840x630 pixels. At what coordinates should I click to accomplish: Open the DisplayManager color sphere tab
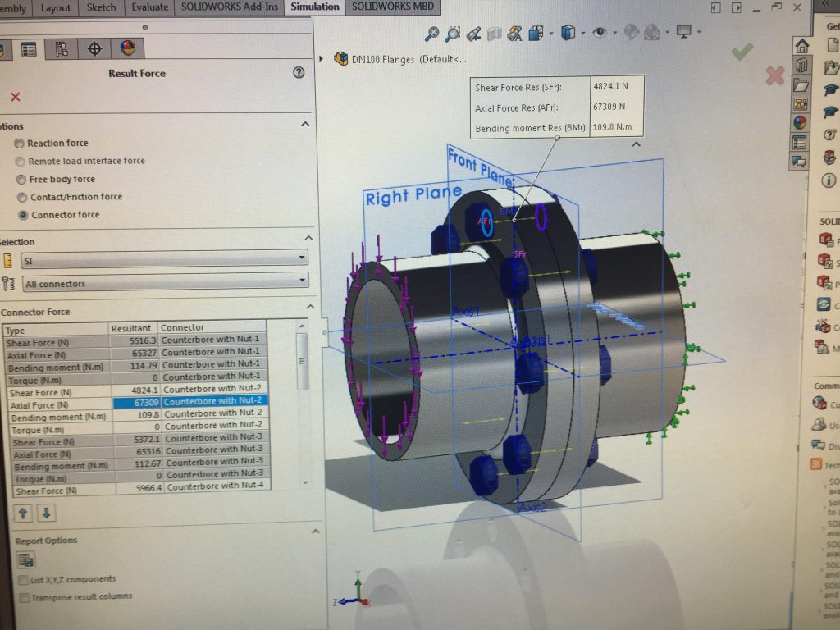tap(127, 48)
